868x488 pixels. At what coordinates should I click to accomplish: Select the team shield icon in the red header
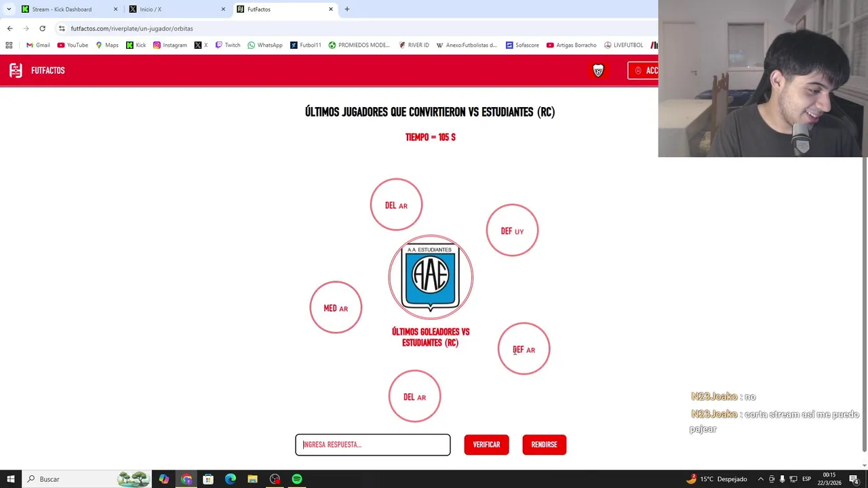point(598,70)
